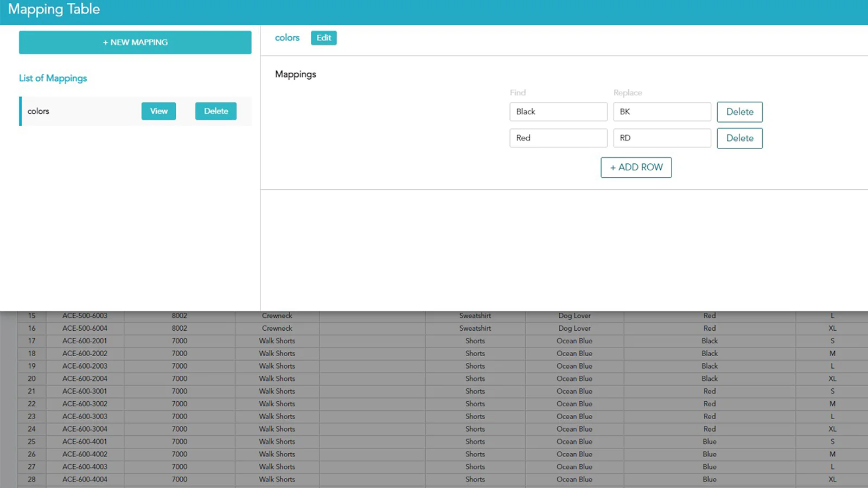Focus the Replace field containing BK
Screen dimensions: 868x488
coord(661,112)
